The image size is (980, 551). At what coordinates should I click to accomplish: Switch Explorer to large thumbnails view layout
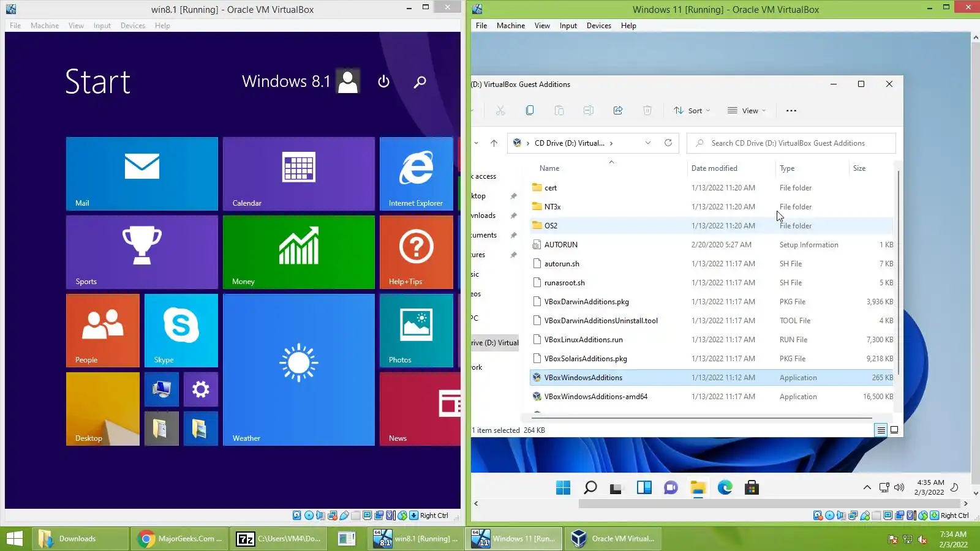click(894, 430)
